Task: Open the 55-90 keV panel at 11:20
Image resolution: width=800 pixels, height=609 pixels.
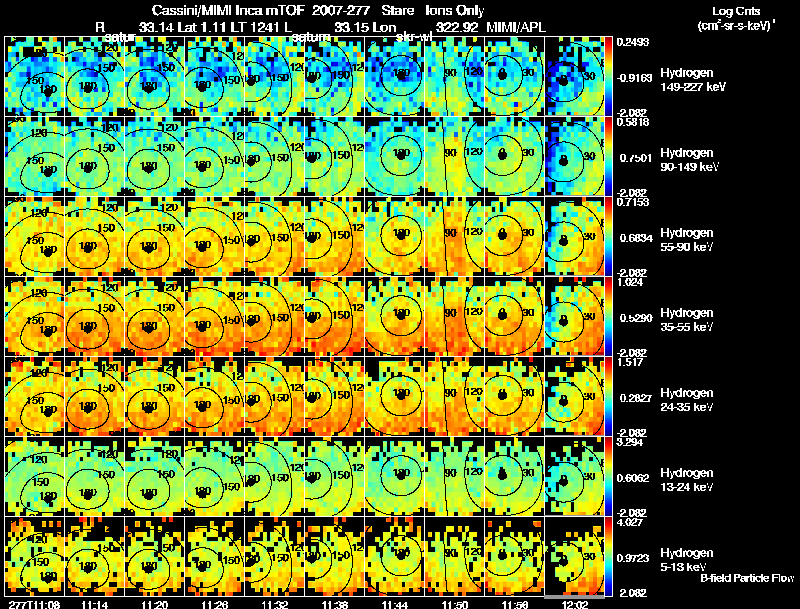Action: 155,237
